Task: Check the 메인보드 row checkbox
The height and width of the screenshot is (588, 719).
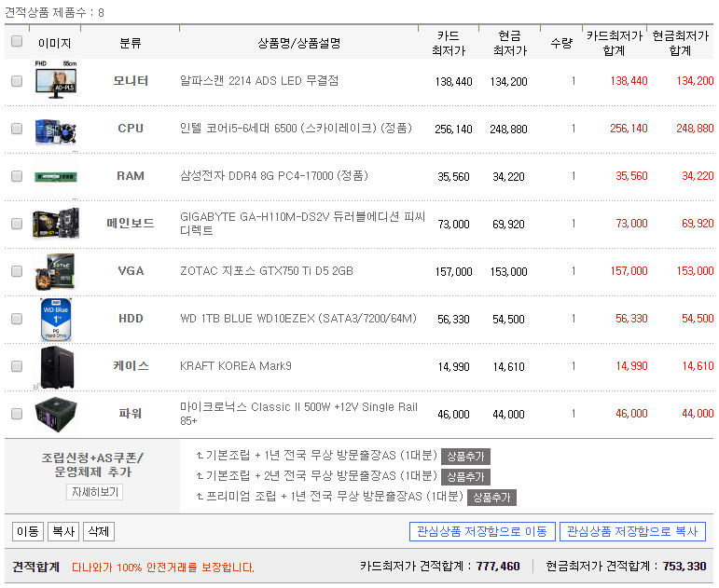Action: 17,224
